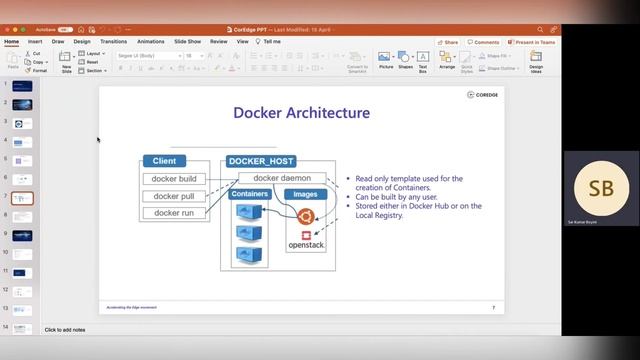Select slide 5 thumbnail
Screen dimensions: 640x360
click(x=22, y=161)
